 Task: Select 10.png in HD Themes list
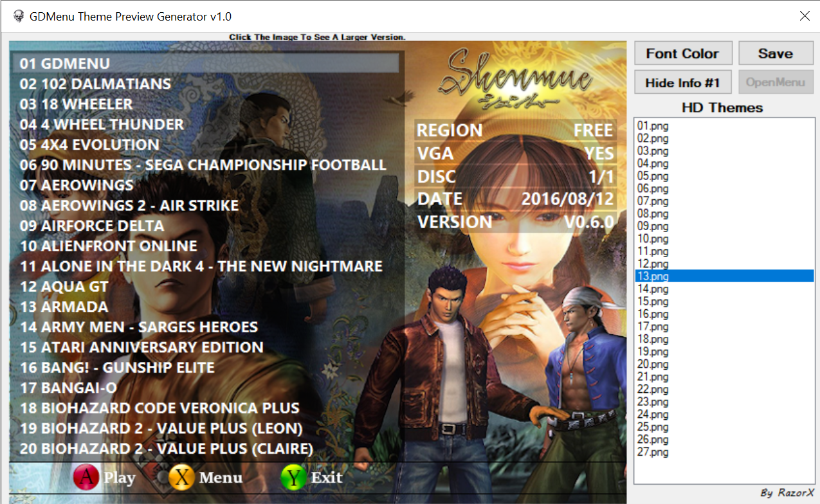(x=724, y=239)
